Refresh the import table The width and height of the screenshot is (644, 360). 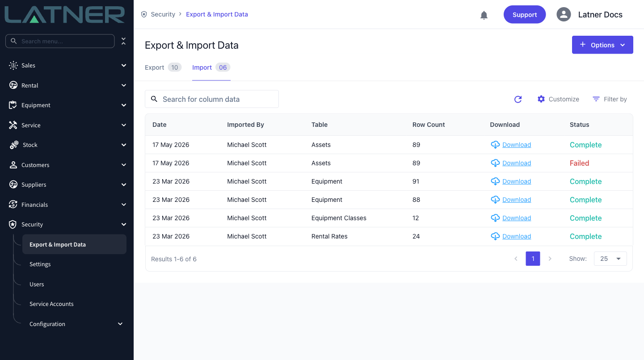[x=518, y=99]
